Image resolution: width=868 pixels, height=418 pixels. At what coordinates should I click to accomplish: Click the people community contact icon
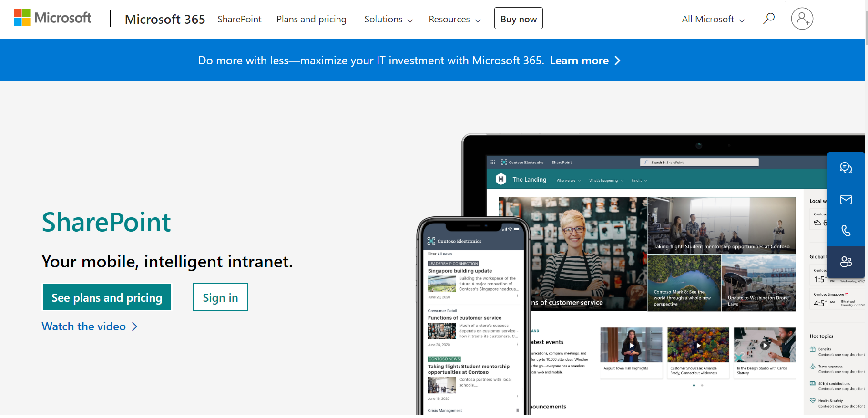[x=846, y=262]
